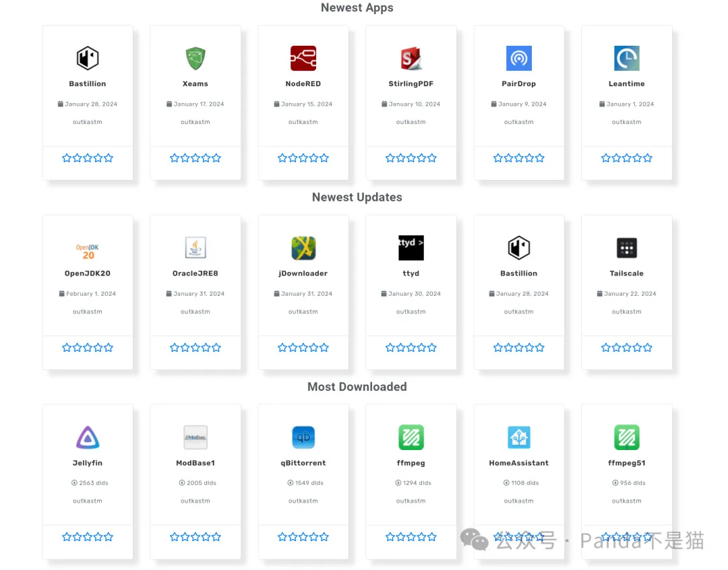This screenshot has width=728, height=570.
Task: Click the ffmpeg51 green icon
Action: point(626,437)
